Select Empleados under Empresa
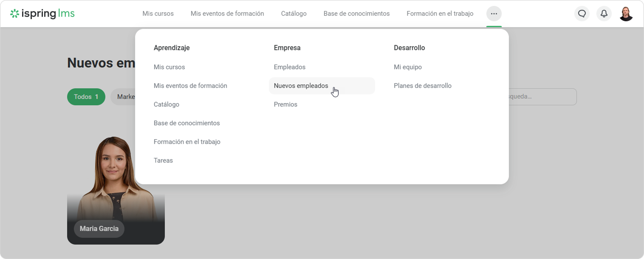 pyautogui.click(x=290, y=67)
